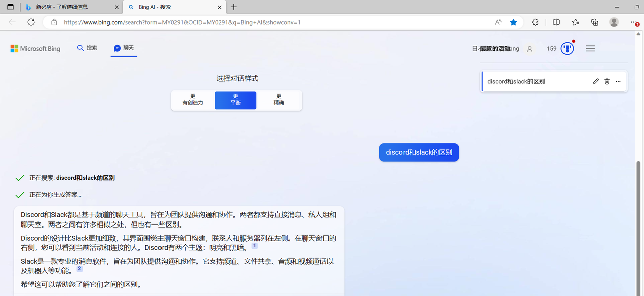Open citation 1 in the answer

click(254, 246)
